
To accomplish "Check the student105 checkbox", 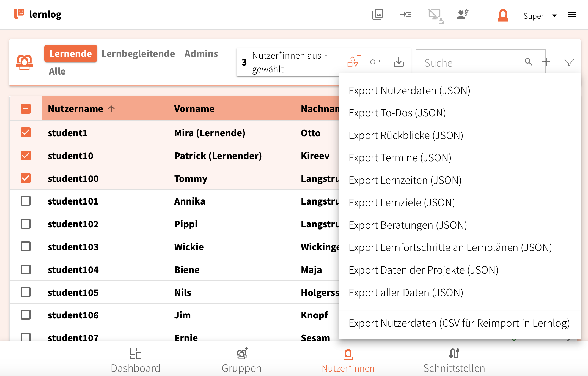I will (x=26, y=292).
